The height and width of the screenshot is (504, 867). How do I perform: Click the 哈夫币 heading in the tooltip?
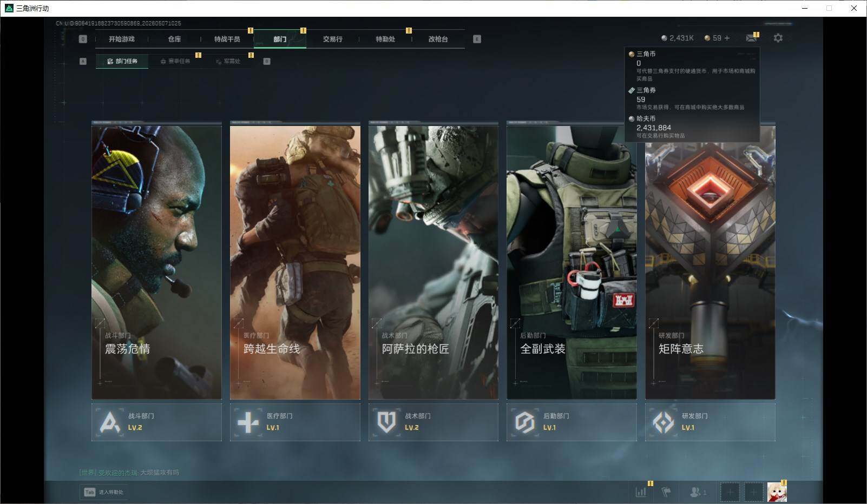(646, 118)
